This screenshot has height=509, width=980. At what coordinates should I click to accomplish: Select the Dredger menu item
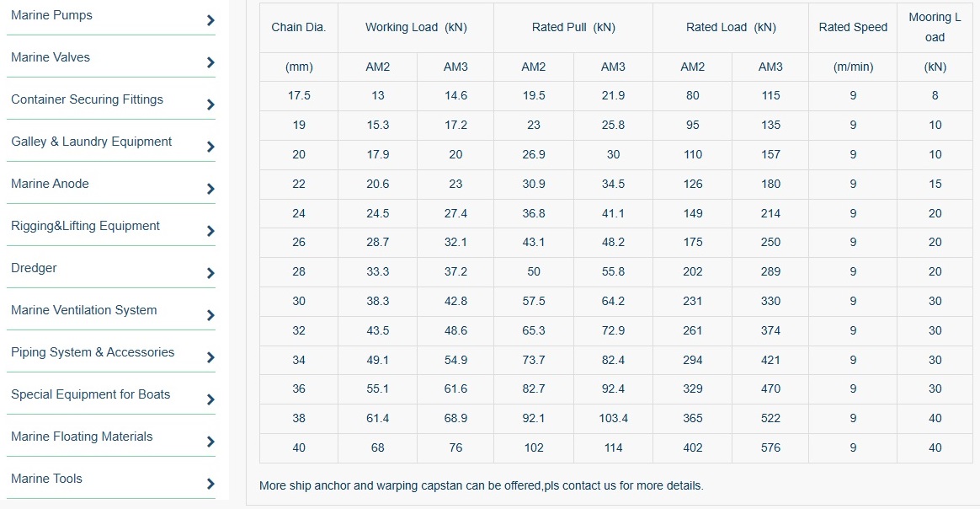click(x=35, y=268)
